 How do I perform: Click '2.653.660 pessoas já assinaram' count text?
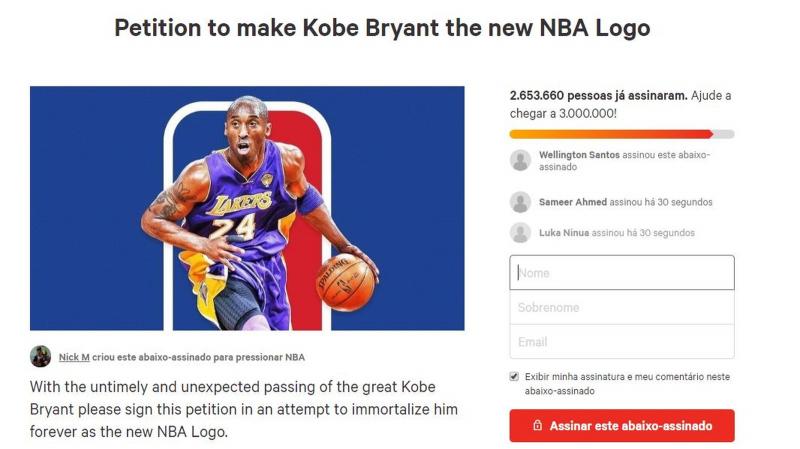click(x=598, y=95)
